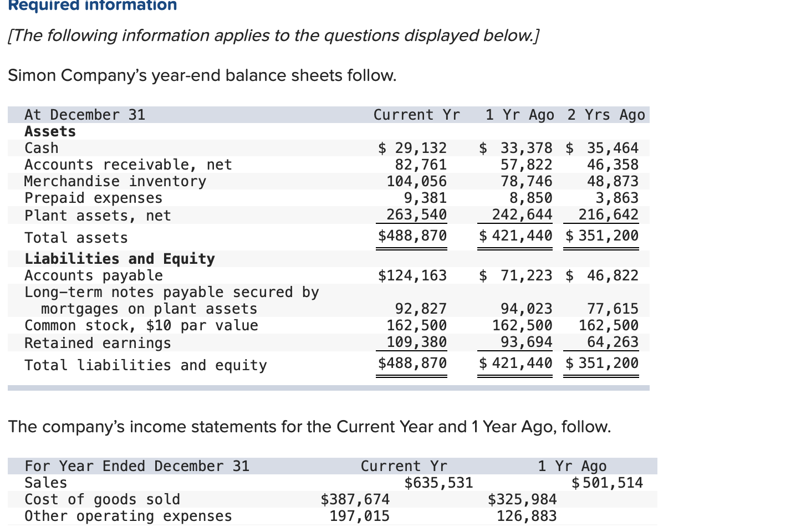Select plant assets value 242,644
796x532 pixels.
522,214
